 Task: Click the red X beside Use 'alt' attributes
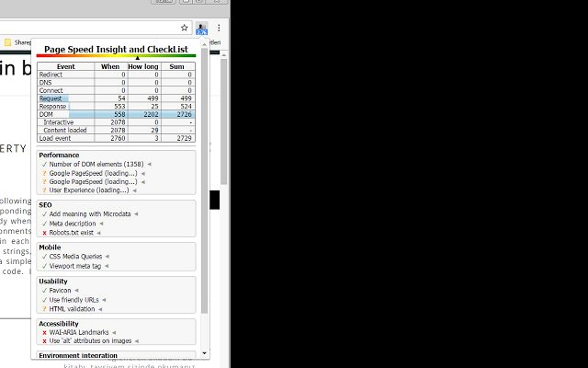click(x=44, y=341)
